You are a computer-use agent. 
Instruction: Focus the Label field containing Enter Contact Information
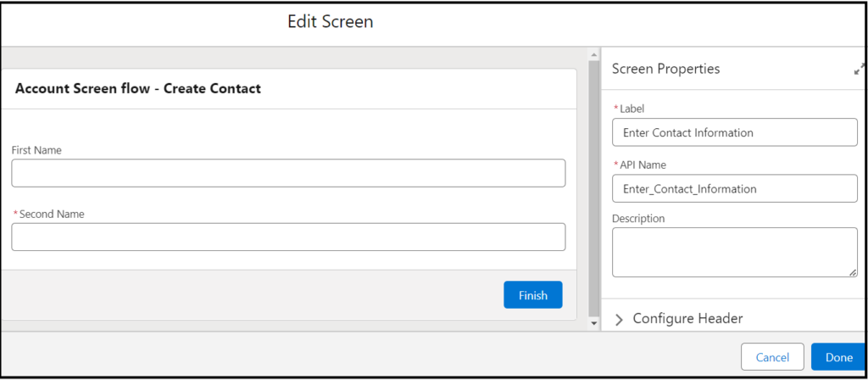pyautogui.click(x=735, y=132)
